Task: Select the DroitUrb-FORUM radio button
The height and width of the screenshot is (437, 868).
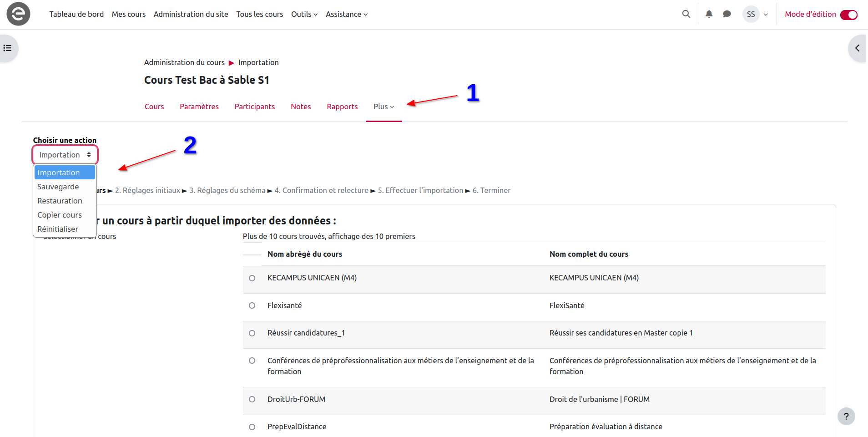Action: pos(252,399)
